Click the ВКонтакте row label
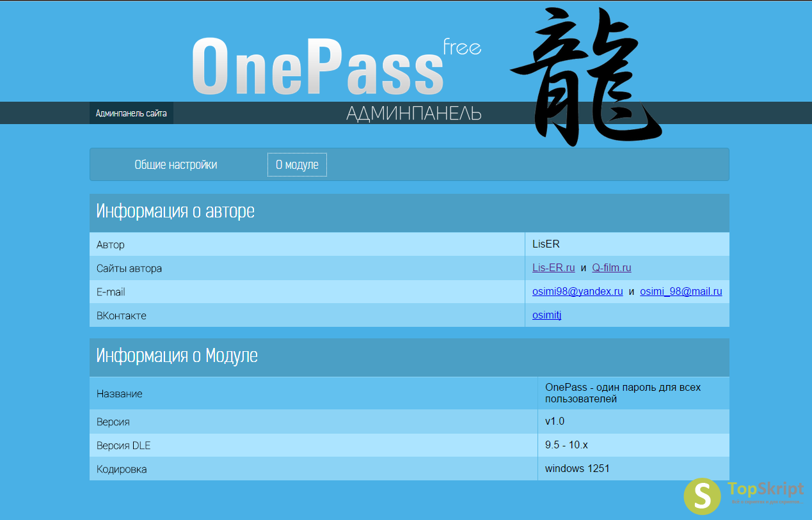This screenshot has width=812, height=520. point(122,316)
